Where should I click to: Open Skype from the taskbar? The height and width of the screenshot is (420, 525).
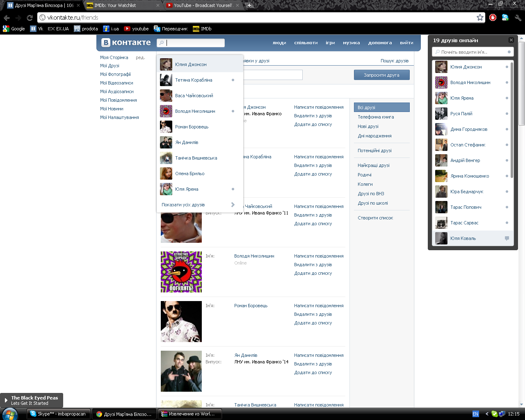pos(58,414)
